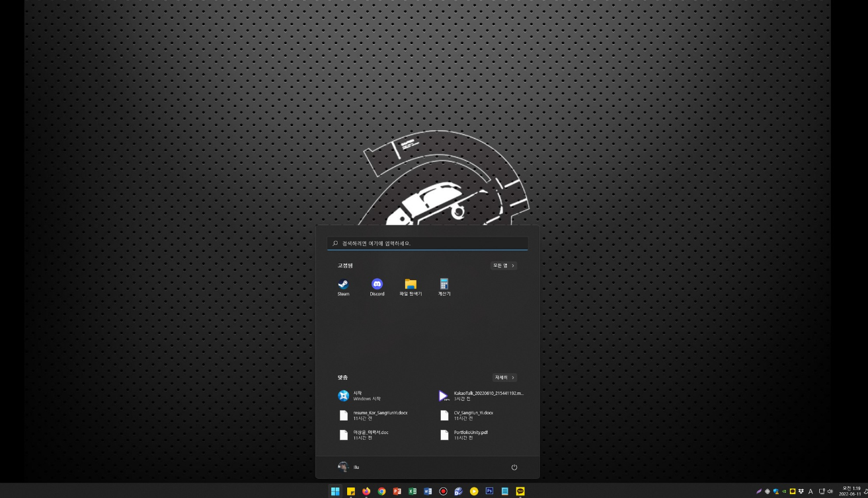Open 파일 탐색기 from pinned apps
The image size is (868, 498).
[411, 287]
